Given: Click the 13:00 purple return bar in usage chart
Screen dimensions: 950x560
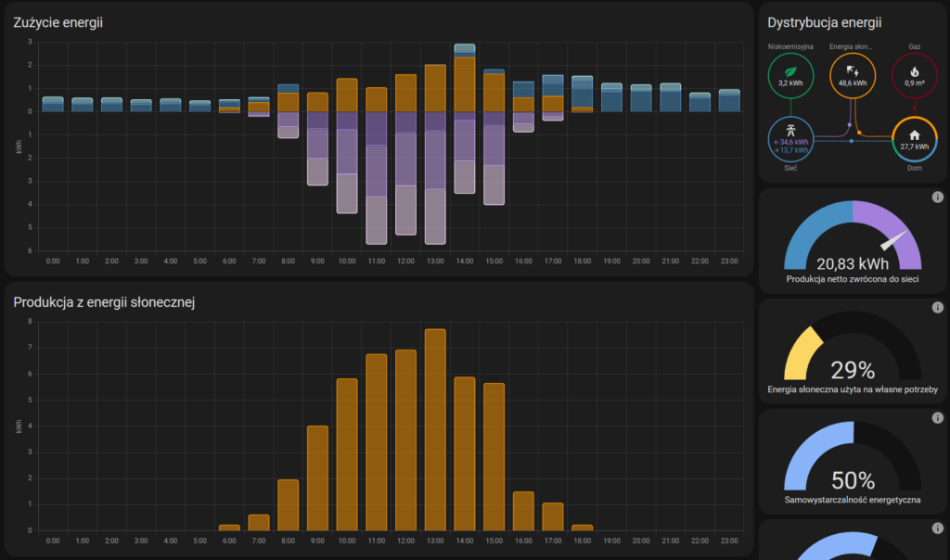Looking at the screenshot, I should pos(435,178).
